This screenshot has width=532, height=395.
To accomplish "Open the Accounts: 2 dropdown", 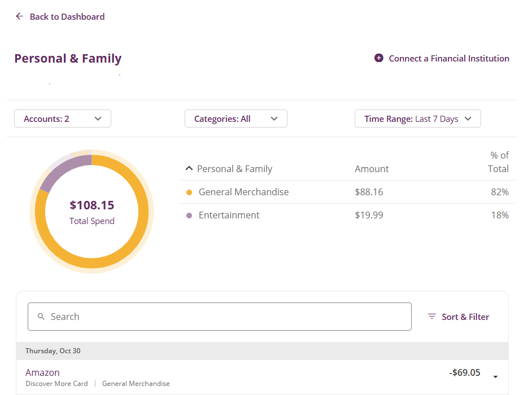I will pos(62,118).
